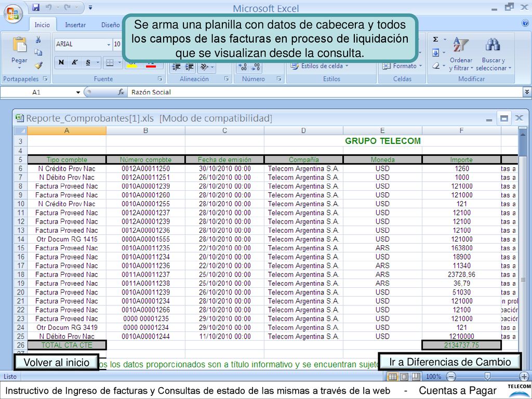
Task: Select column A header
Action: pyautogui.click(x=67, y=130)
